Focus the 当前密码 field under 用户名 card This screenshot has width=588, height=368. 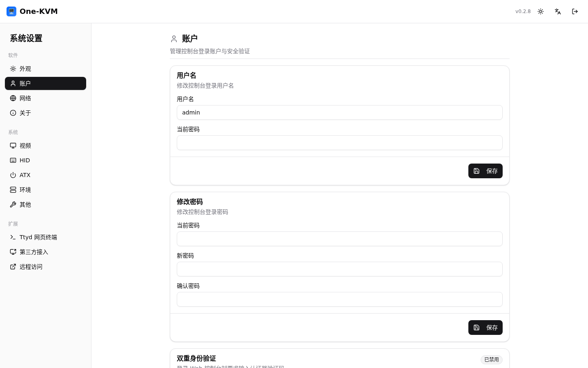[340, 143]
